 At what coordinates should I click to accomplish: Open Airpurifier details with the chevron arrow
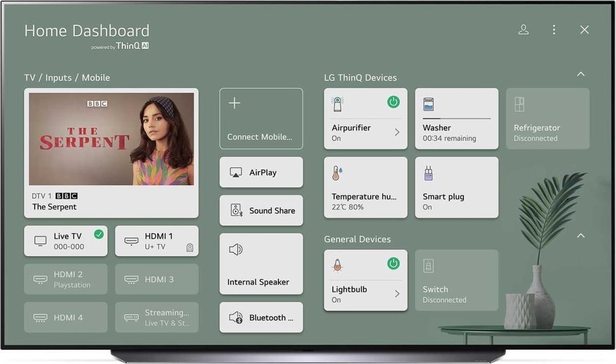pos(397,132)
